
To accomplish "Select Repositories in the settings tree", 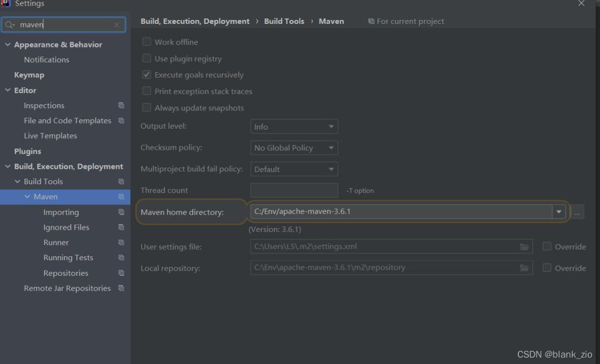I will 66,273.
